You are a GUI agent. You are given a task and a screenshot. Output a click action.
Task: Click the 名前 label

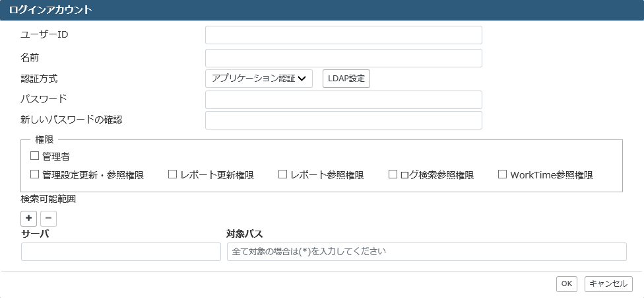30,58
